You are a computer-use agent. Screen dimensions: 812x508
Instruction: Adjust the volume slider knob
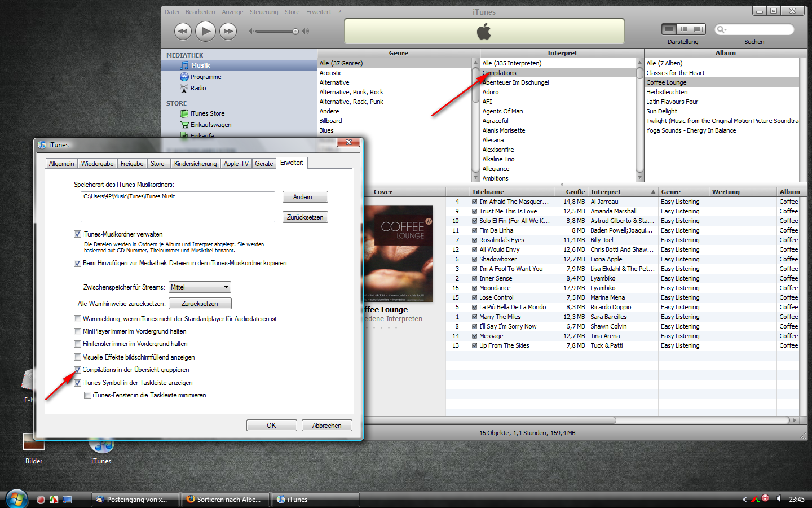pyautogui.click(x=295, y=31)
